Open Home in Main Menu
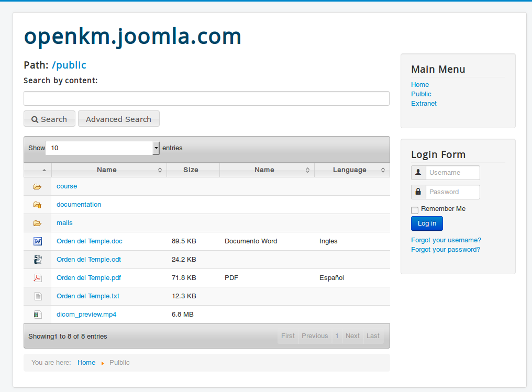 (x=420, y=84)
